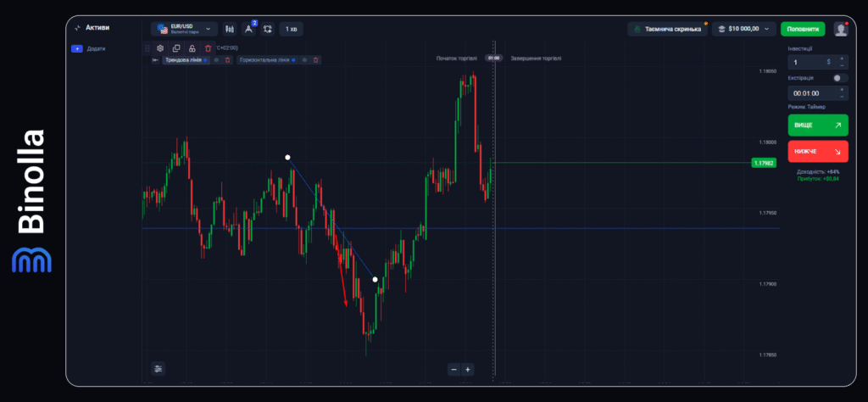
Task: Open chart settings sliders icon at bottom-left
Action: click(159, 368)
